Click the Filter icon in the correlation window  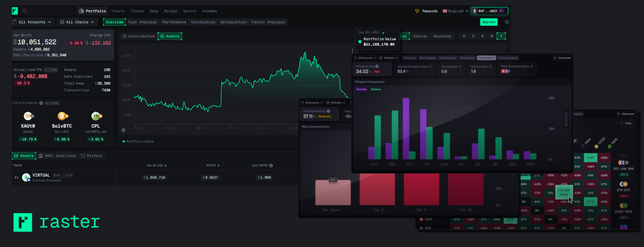click(x=621, y=123)
